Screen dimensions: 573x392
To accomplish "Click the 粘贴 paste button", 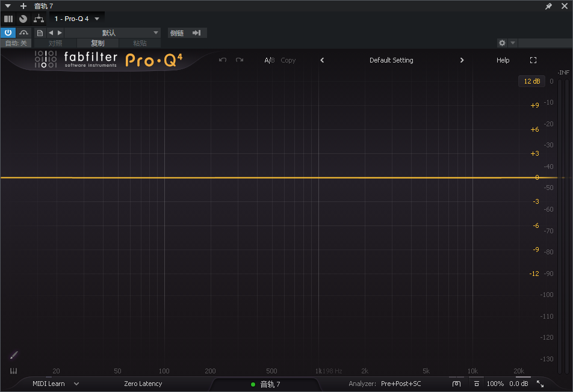I will pyautogui.click(x=140, y=43).
